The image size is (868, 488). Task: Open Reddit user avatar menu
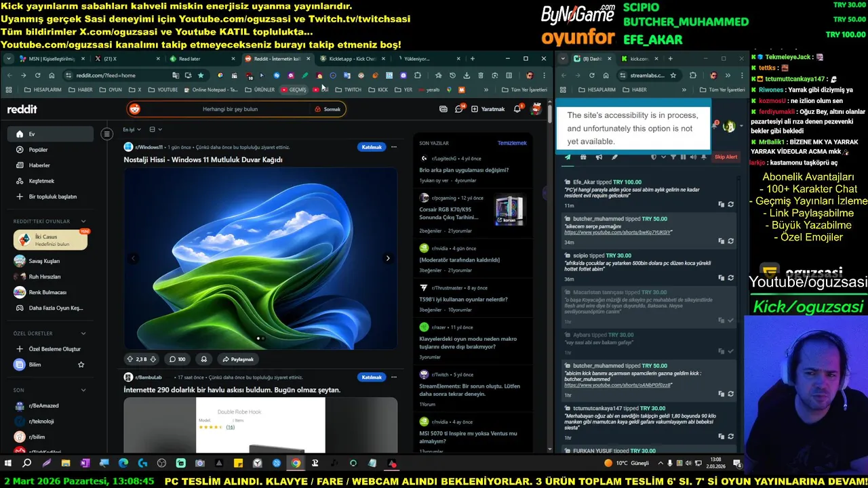coord(536,108)
